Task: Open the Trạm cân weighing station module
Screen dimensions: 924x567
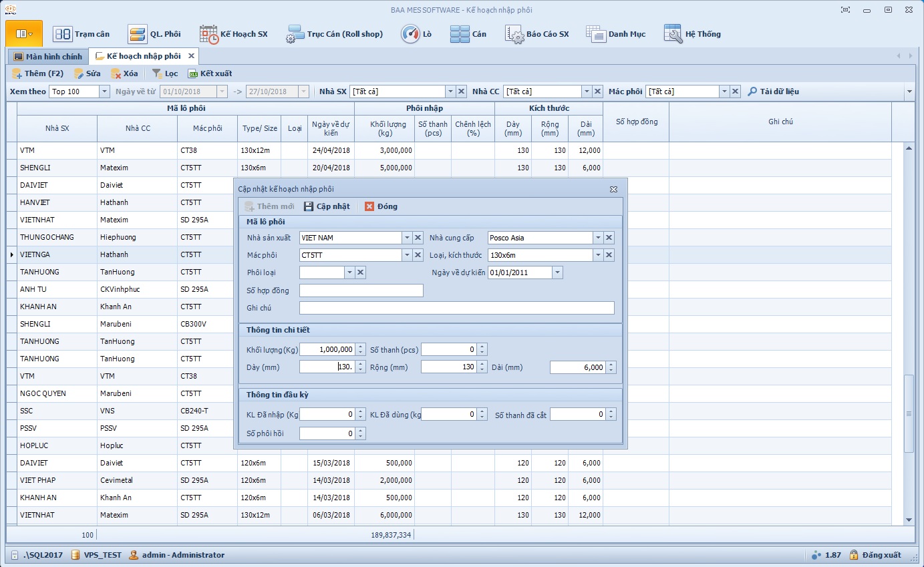Action: 82,34
